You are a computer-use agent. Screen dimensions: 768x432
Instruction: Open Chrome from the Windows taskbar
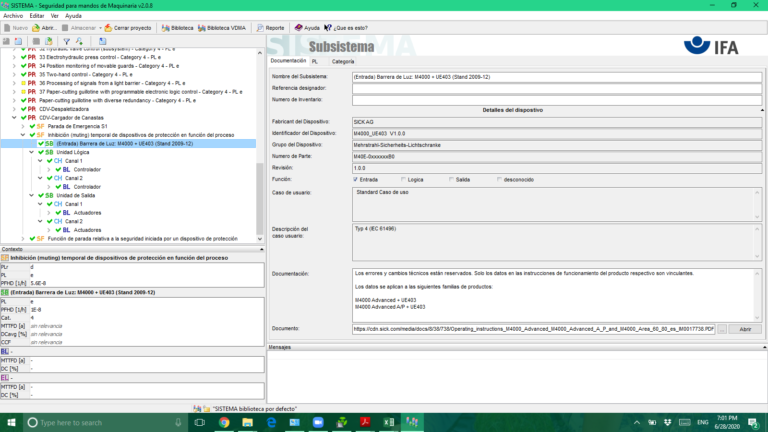coord(222,423)
